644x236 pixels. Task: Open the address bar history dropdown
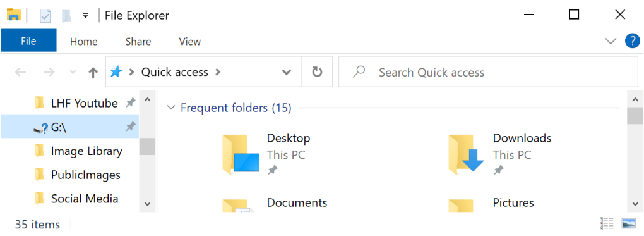point(286,73)
